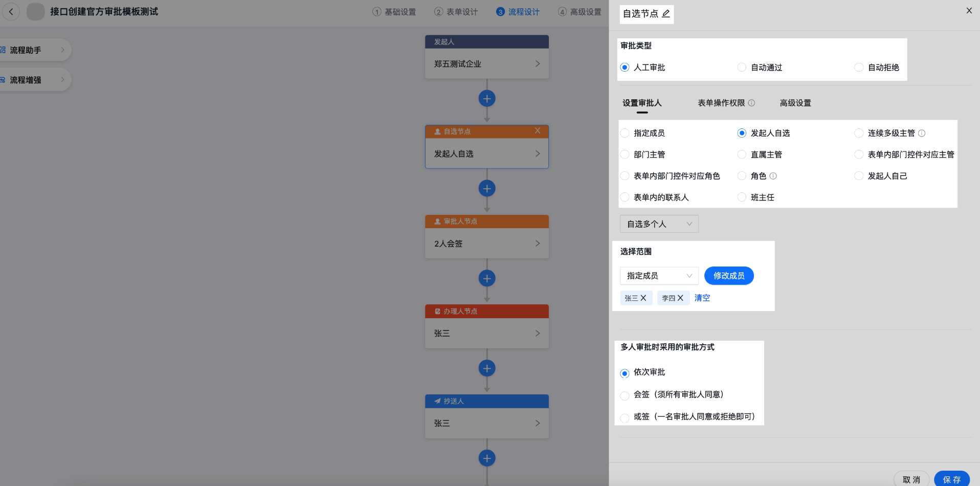Choose 表单内的联系人 as approver
Screen dimensions: 980x486
pos(625,197)
